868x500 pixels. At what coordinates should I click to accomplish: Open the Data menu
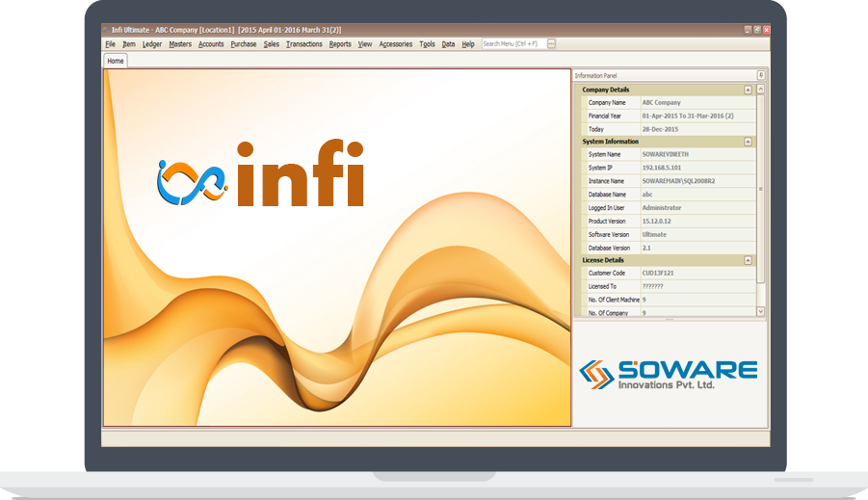[448, 44]
